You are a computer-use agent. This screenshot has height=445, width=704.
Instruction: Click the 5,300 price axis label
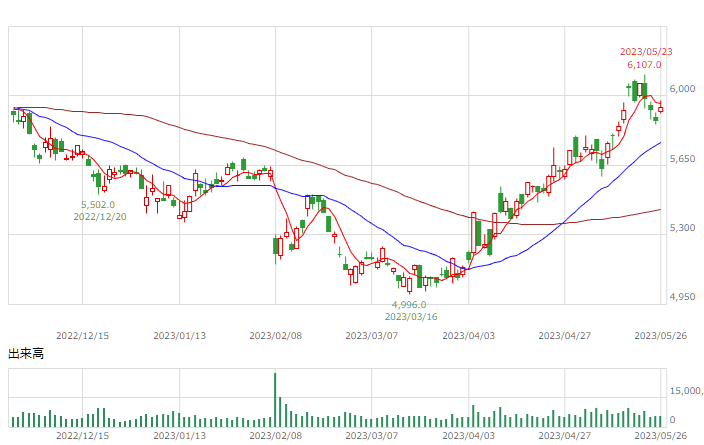tap(682, 228)
